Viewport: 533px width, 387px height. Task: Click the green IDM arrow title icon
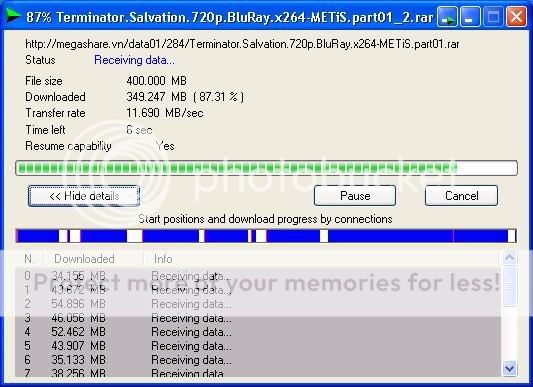click(13, 16)
